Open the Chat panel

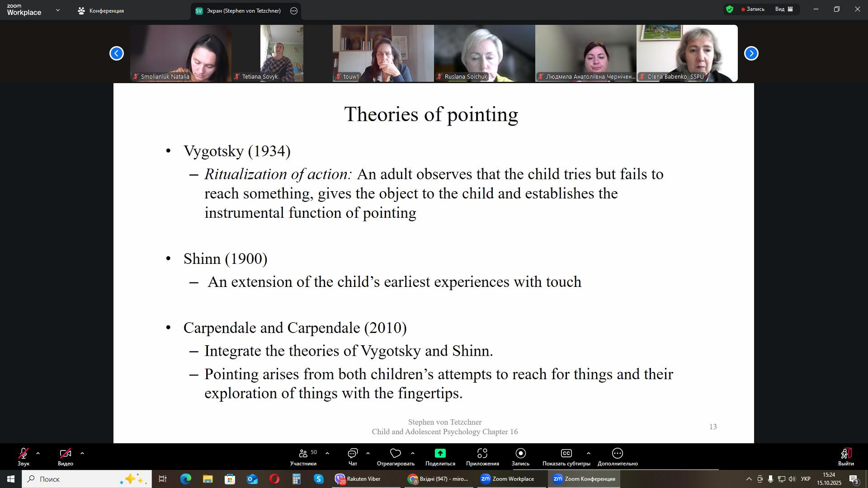353,453
